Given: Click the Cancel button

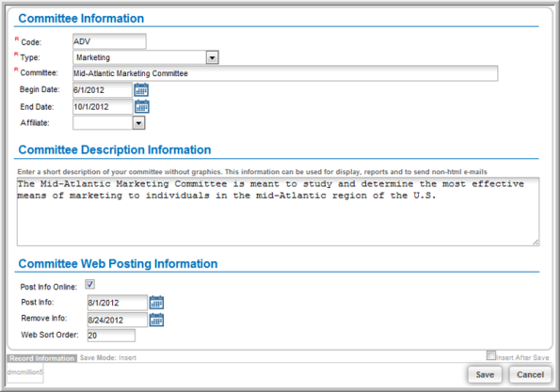Looking at the screenshot, I should pyautogui.click(x=530, y=374).
